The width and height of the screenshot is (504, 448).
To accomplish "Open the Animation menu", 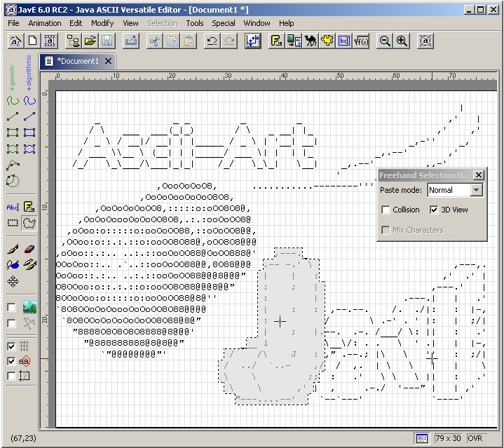I will pyautogui.click(x=45, y=23).
